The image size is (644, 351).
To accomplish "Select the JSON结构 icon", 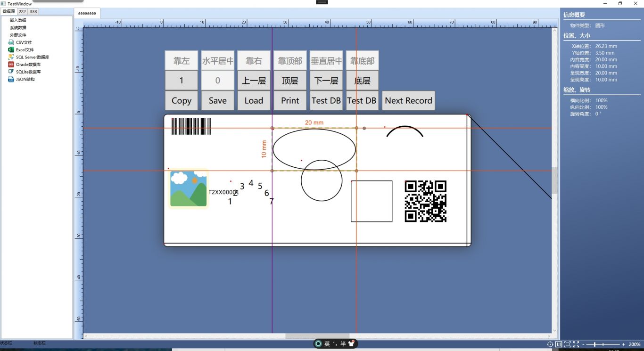I will click(x=11, y=79).
